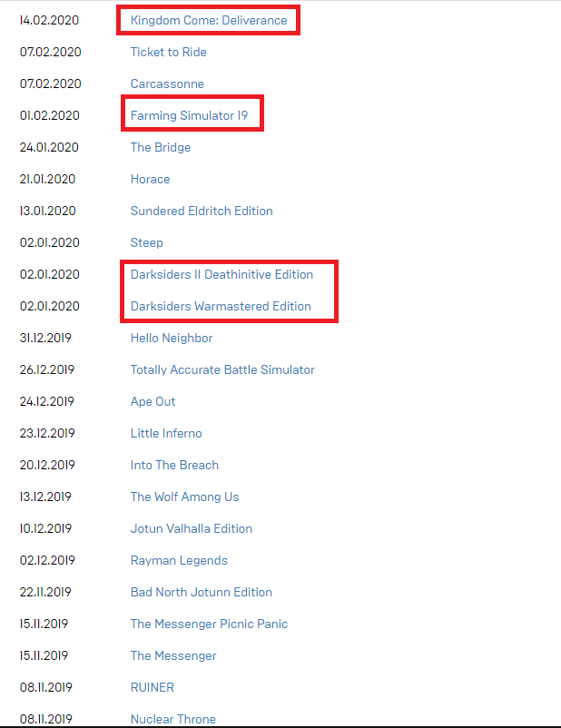Open Bad North Jotunn Edition link
The width and height of the screenshot is (561, 728).
(x=202, y=593)
